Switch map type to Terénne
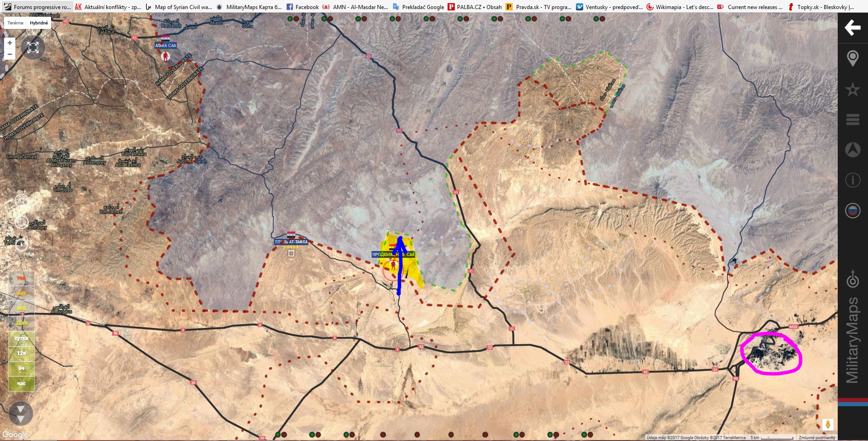868x441 pixels. tap(15, 23)
